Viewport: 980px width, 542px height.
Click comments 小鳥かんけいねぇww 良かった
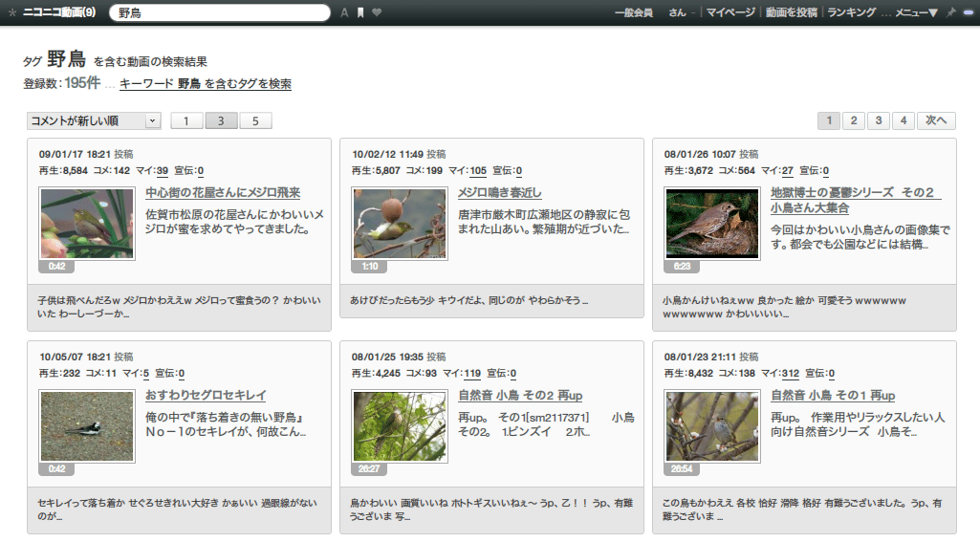[784, 307]
